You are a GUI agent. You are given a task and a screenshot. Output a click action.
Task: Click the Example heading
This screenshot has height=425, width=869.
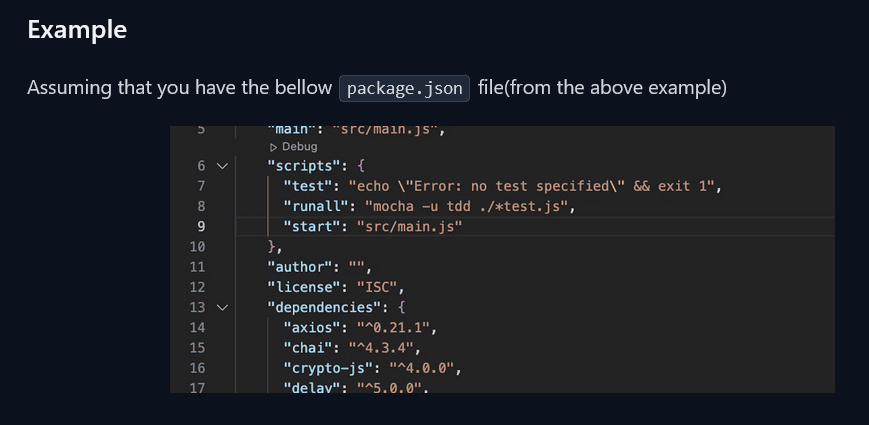coord(77,30)
